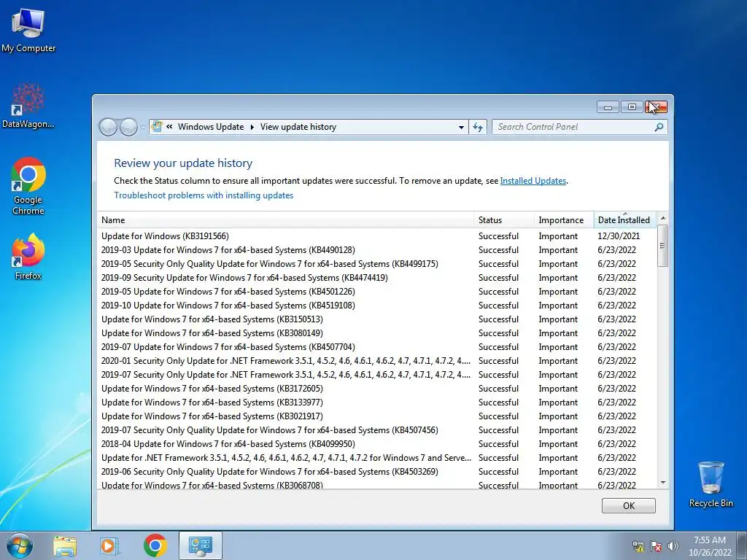Viewport: 747px width, 560px height.
Task: Open Chrome from the taskbar
Action: click(x=155, y=545)
